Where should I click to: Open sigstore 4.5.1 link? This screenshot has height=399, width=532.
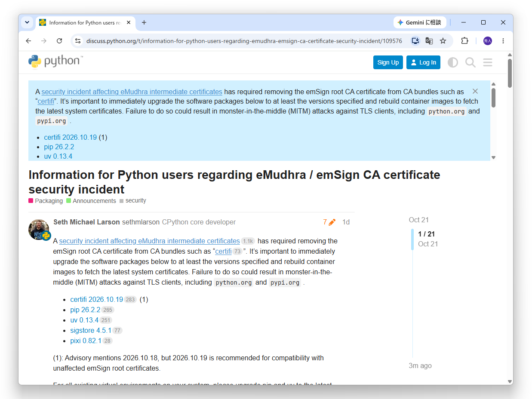point(91,330)
